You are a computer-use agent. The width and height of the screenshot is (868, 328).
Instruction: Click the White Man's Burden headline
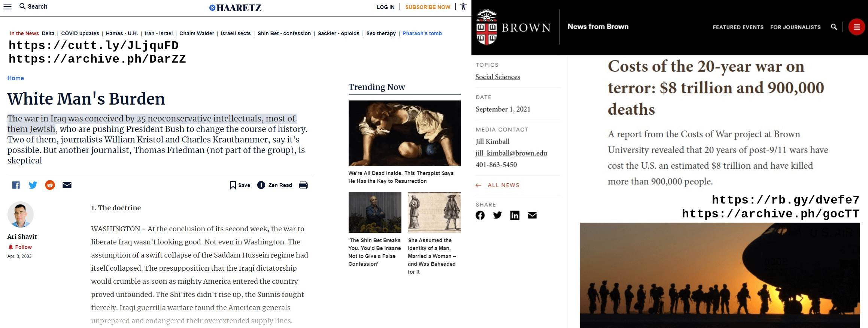click(x=86, y=99)
